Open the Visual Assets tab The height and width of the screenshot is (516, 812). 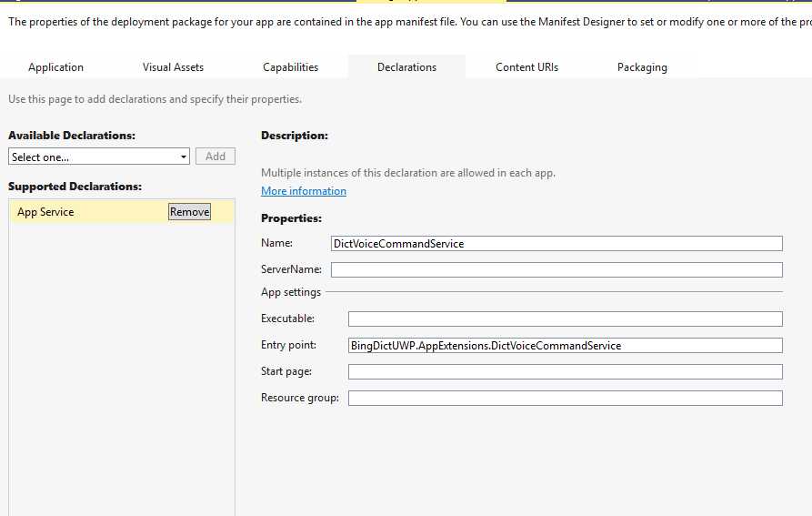[173, 67]
